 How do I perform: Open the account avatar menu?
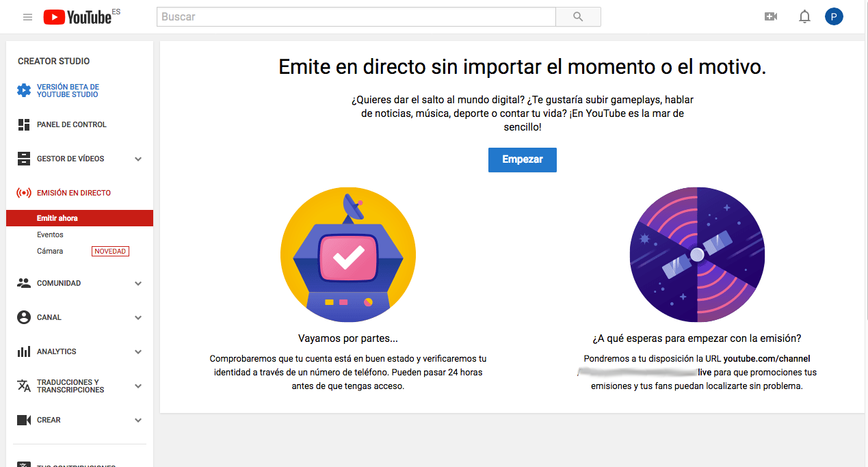(x=834, y=17)
